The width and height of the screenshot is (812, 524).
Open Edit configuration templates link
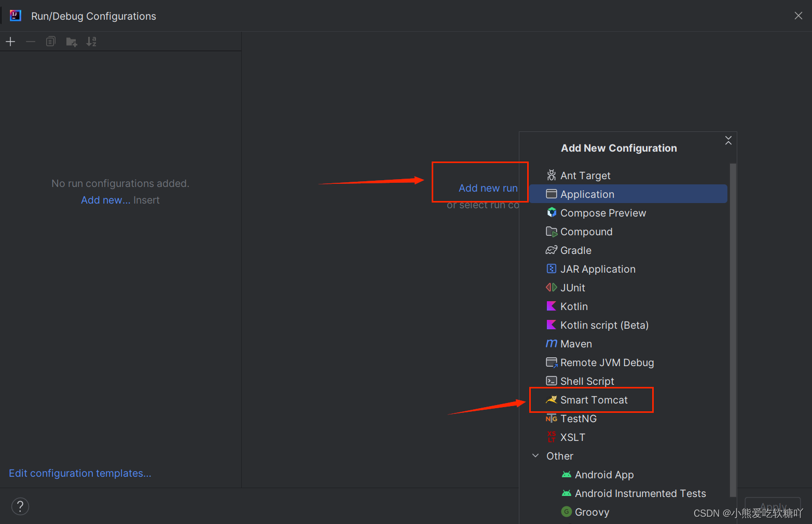point(80,473)
